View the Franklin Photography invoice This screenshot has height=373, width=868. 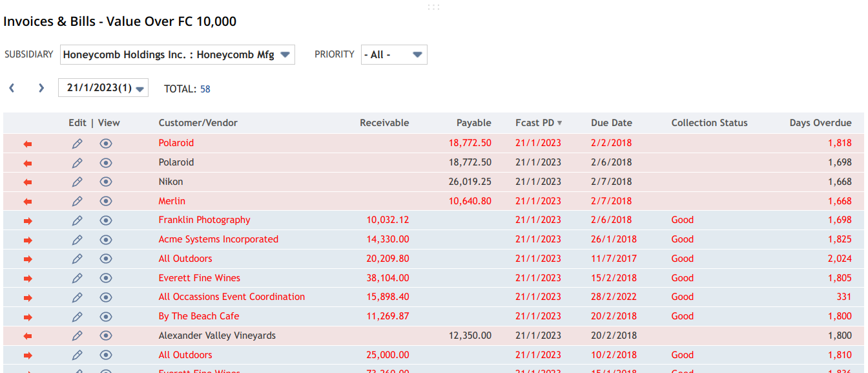click(x=106, y=220)
